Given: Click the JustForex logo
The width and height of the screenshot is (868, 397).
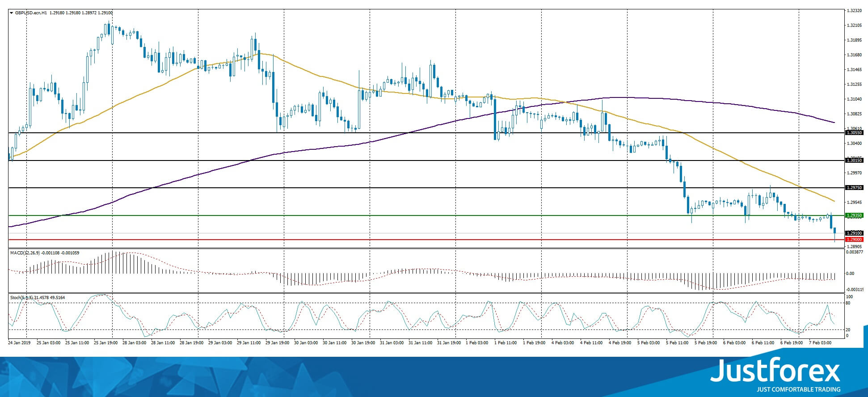Looking at the screenshot, I should coord(775,370).
